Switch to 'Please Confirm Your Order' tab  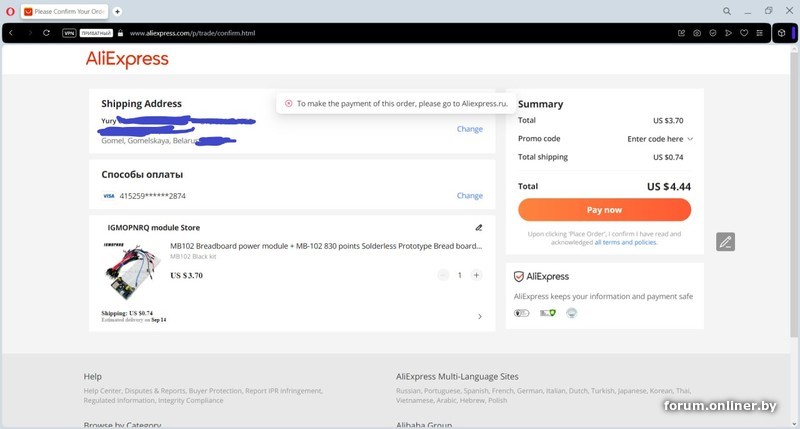pyautogui.click(x=64, y=11)
